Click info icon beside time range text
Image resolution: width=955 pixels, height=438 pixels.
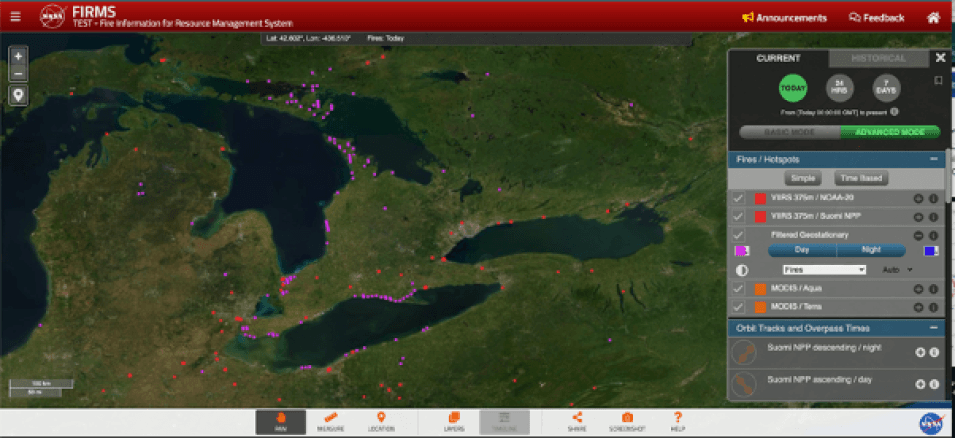[x=894, y=112]
